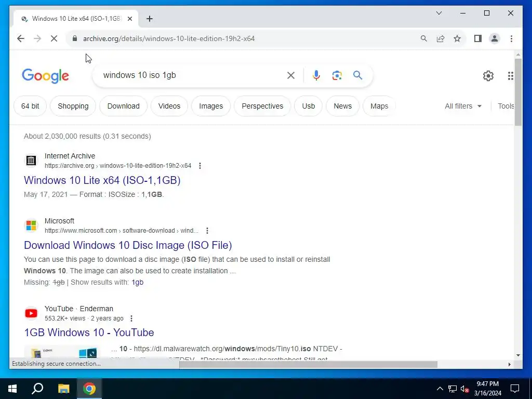
Task: Select the Download filter chip
Action: 124,106
